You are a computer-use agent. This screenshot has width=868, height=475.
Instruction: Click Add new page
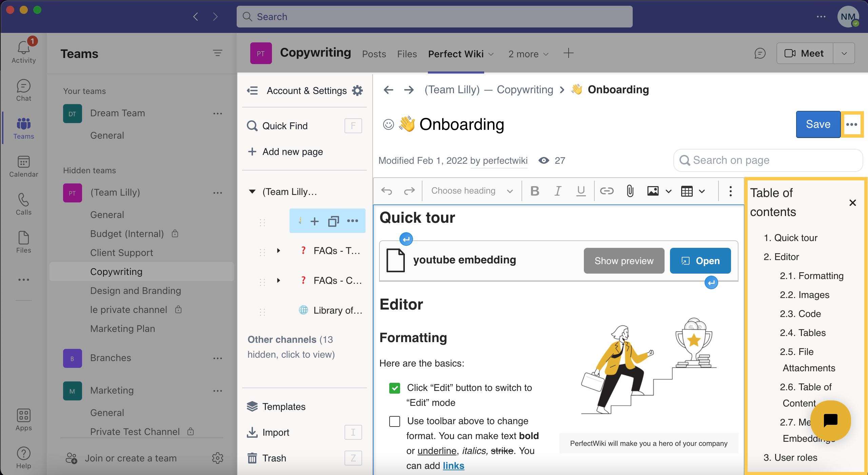click(285, 152)
